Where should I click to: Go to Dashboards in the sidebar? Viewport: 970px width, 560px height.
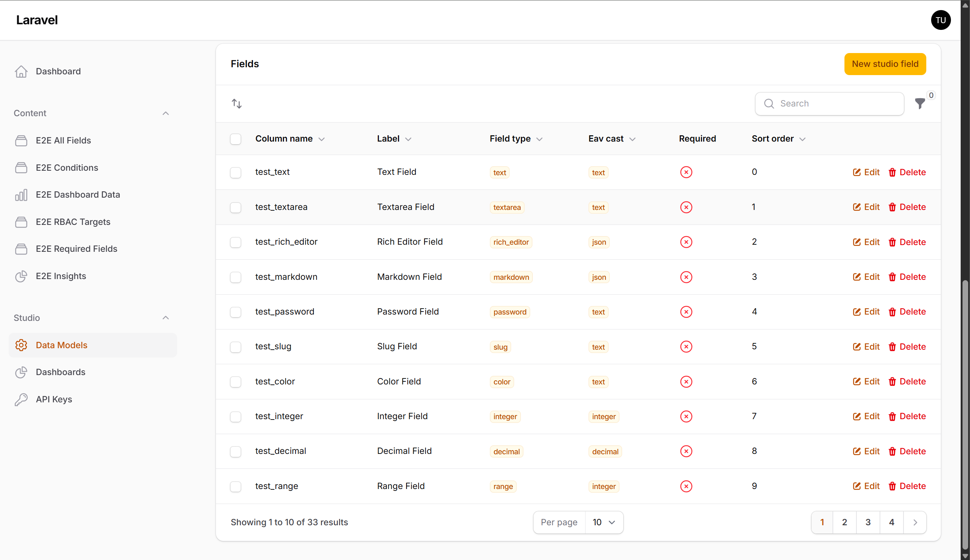[61, 372]
